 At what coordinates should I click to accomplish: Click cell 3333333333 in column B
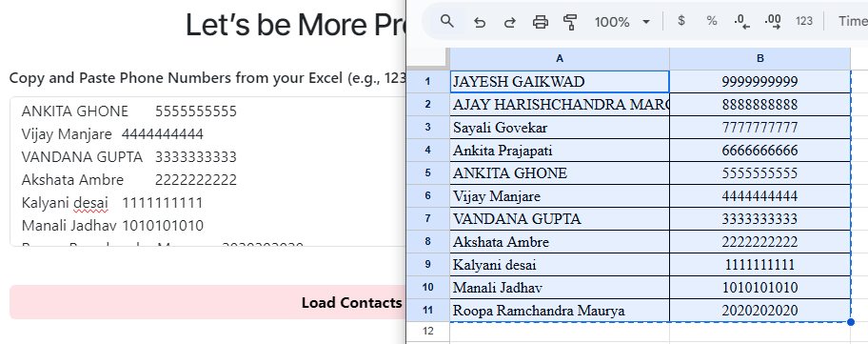coord(760,219)
